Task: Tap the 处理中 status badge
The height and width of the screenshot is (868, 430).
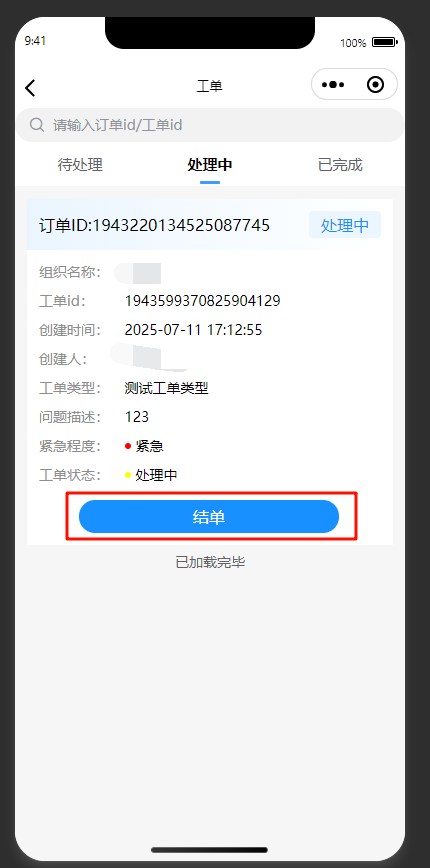Action: [x=345, y=225]
